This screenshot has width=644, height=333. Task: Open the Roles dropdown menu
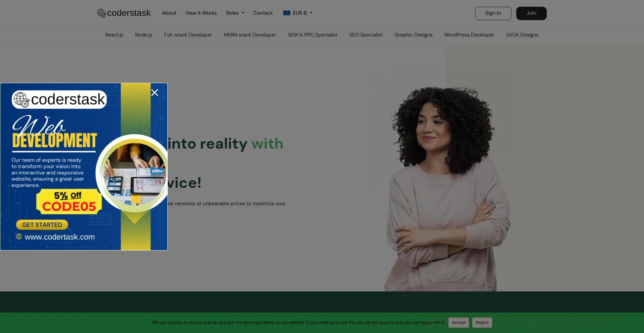[x=235, y=13]
